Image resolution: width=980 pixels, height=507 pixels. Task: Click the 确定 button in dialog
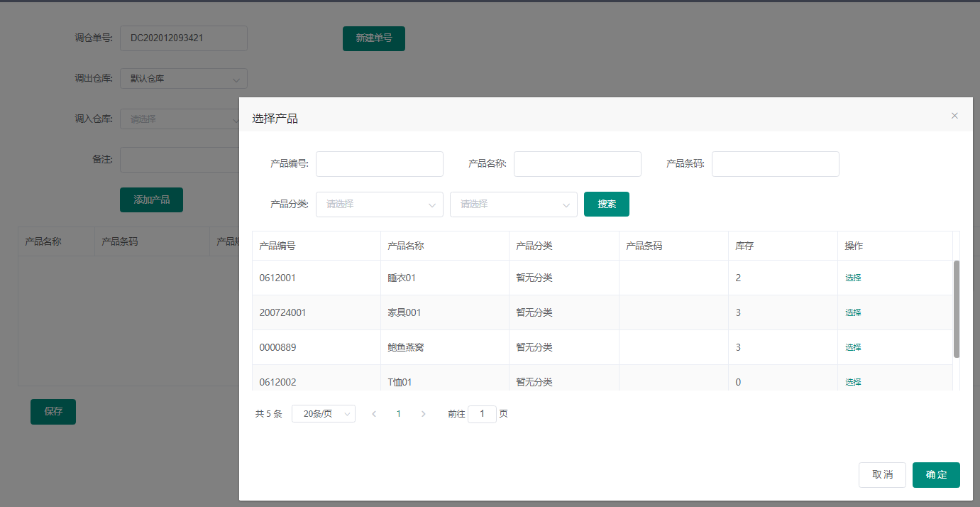click(x=936, y=475)
